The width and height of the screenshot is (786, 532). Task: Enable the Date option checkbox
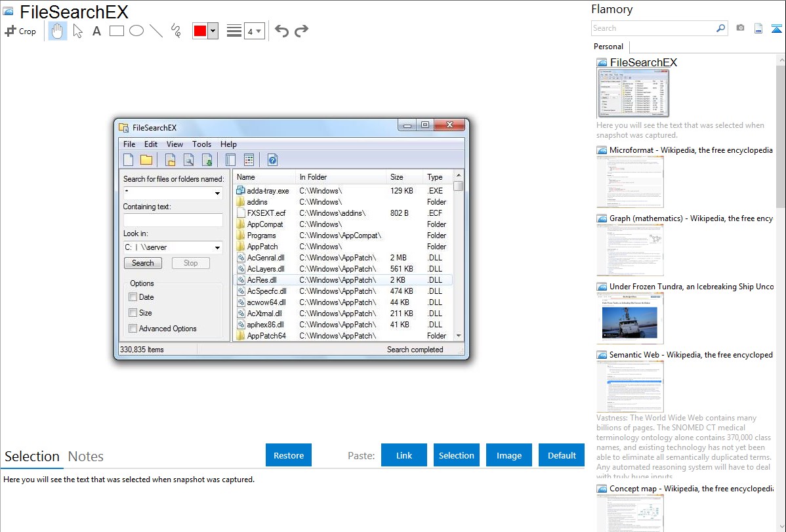[133, 297]
